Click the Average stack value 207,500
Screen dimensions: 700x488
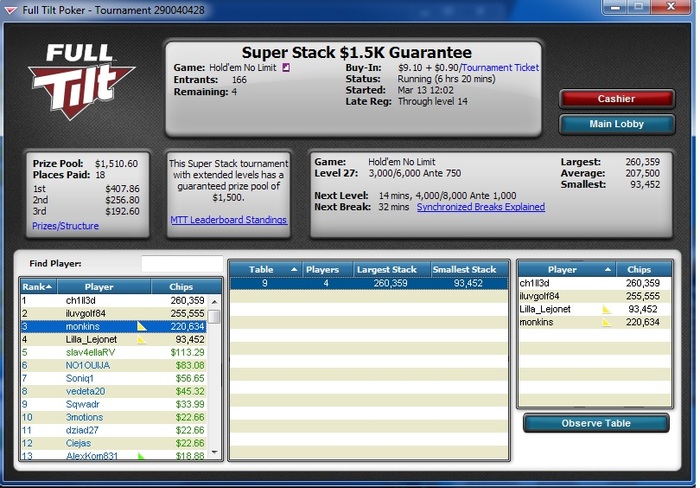(642, 173)
